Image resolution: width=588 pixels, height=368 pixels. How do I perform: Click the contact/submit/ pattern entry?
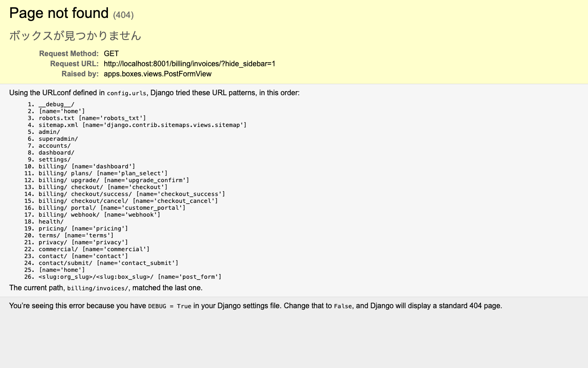pos(108,263)
